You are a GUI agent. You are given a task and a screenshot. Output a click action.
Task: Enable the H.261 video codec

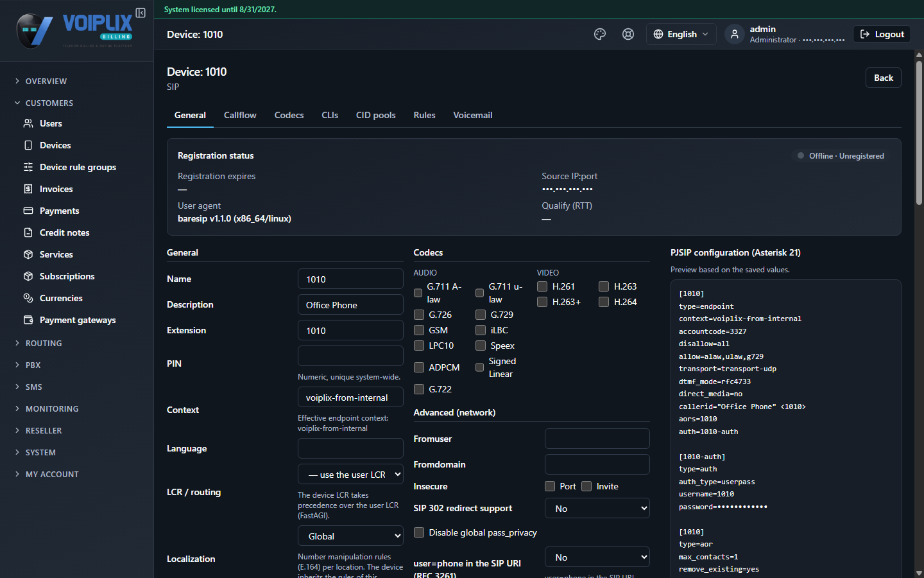(542, 286)
